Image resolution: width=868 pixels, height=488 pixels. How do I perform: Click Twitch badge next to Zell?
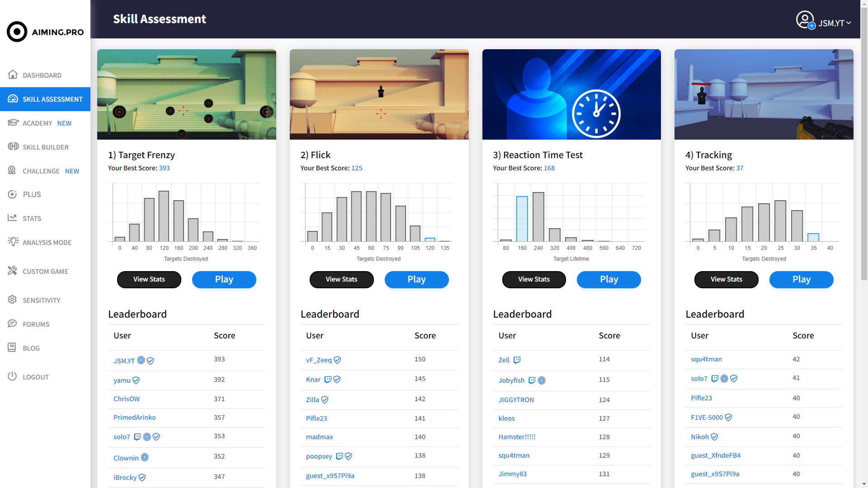tap(517, 360)
